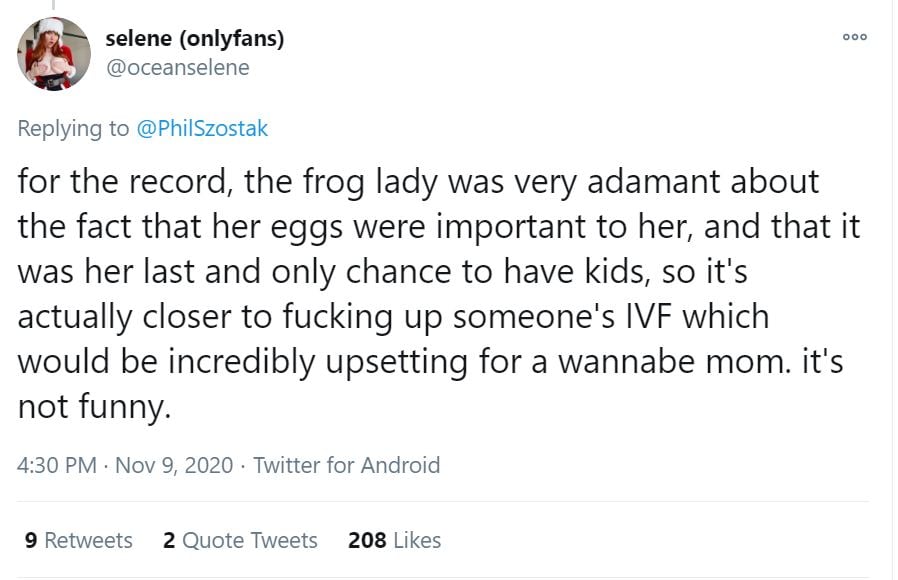Viewport: 898px width, 580px height.
Task: Click the @oceanselene handle
Action: (x=177, y=67)
